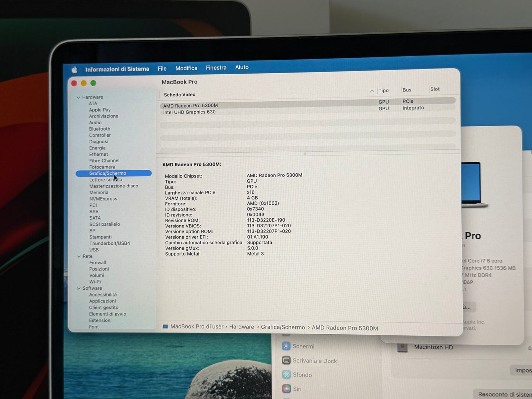Viewport: 532px width, 399px height.
Task: Select ATA in the sidebar
Action: [x=93, y=103]
